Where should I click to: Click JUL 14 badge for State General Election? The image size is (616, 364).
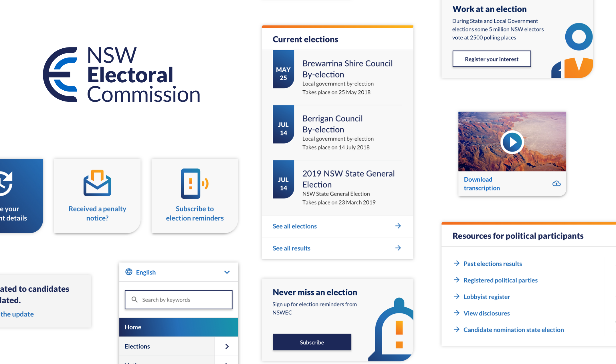click(x=283, y=179)
